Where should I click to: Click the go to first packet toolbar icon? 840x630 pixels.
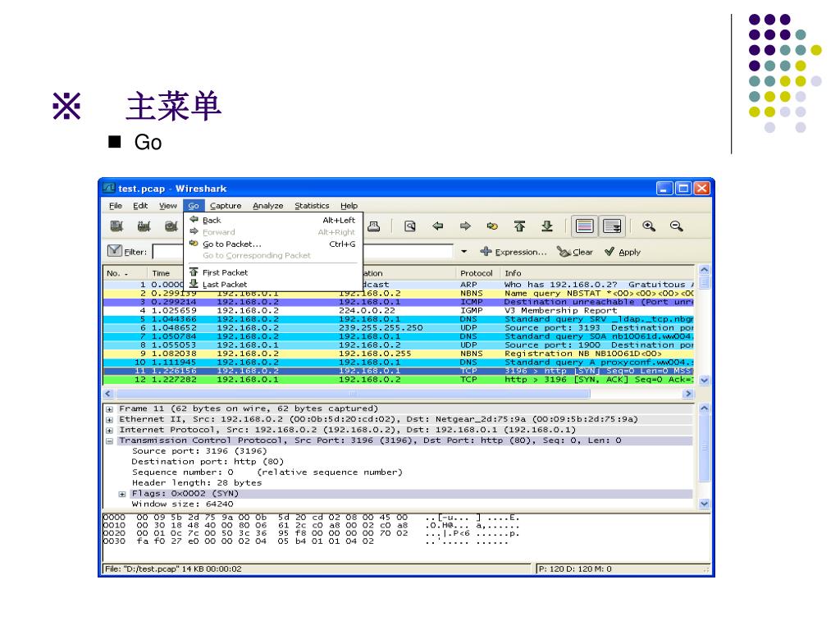pos(519,226)
